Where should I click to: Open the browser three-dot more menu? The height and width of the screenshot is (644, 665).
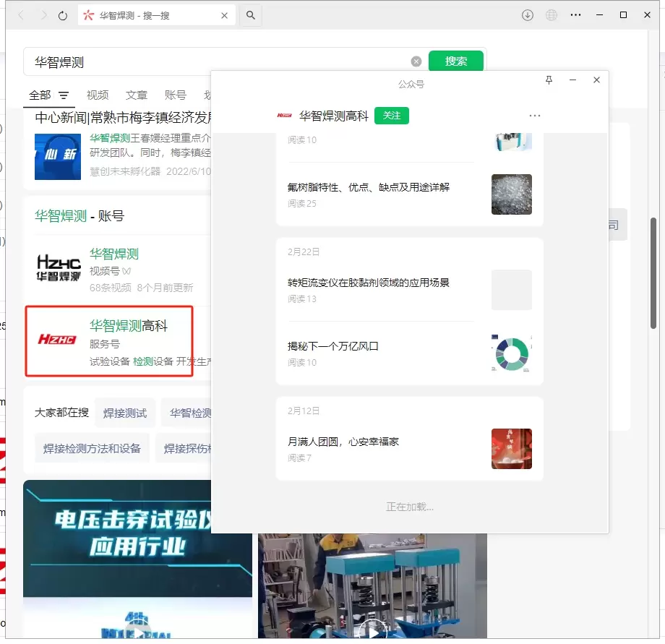click(575, 15)
